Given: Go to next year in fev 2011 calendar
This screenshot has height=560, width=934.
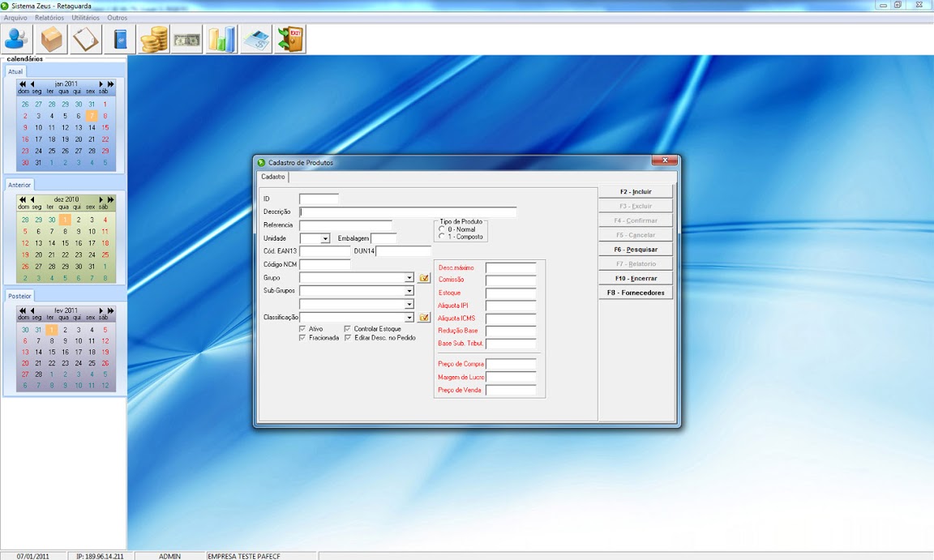Looking at the screenshot, I should click(x=110, y=310).
